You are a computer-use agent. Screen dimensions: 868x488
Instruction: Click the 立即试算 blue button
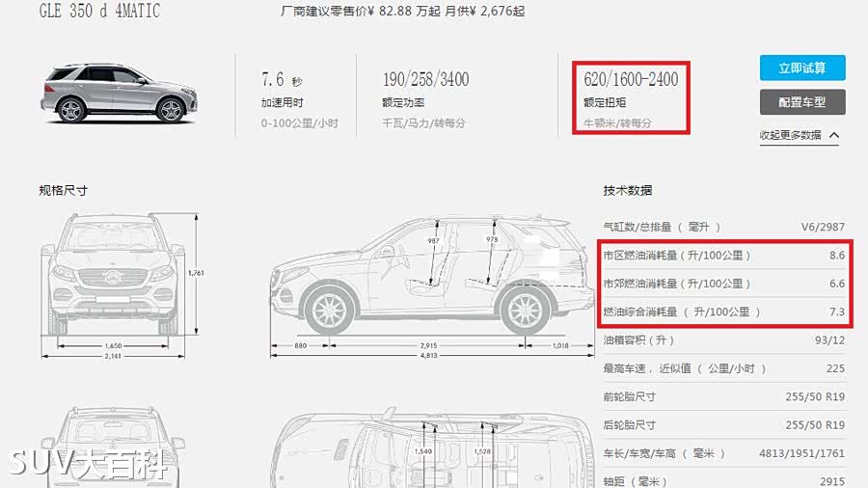click(x=802, y=68)
